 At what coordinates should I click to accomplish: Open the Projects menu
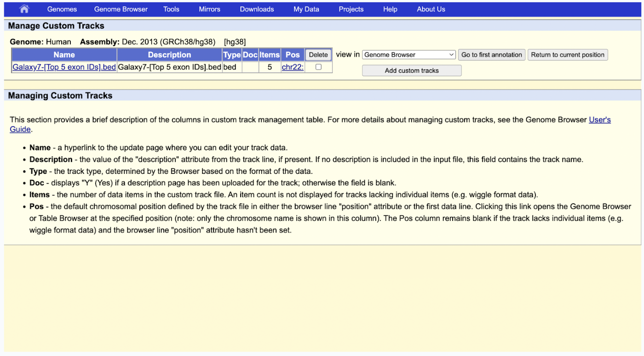pos(351,9)
